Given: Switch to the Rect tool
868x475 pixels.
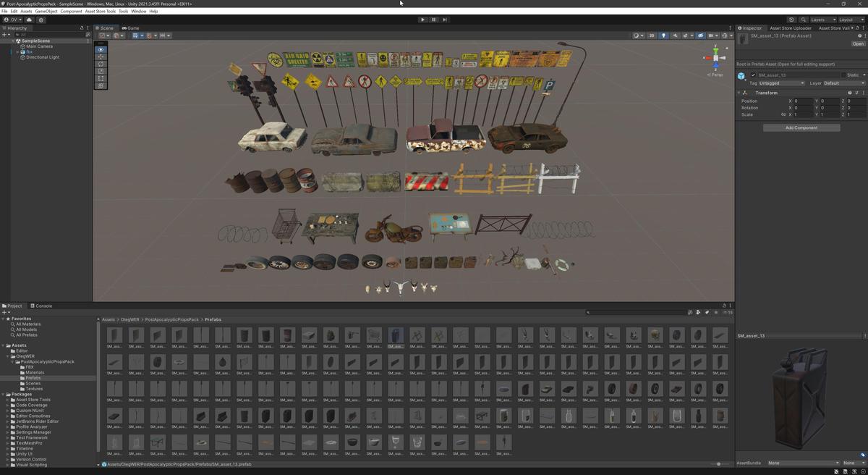Looking at the screenshot, I should click(x=101, y=77).
